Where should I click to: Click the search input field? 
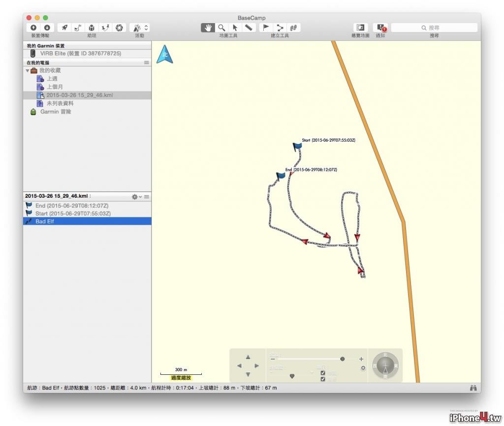[x=434, y=28]
